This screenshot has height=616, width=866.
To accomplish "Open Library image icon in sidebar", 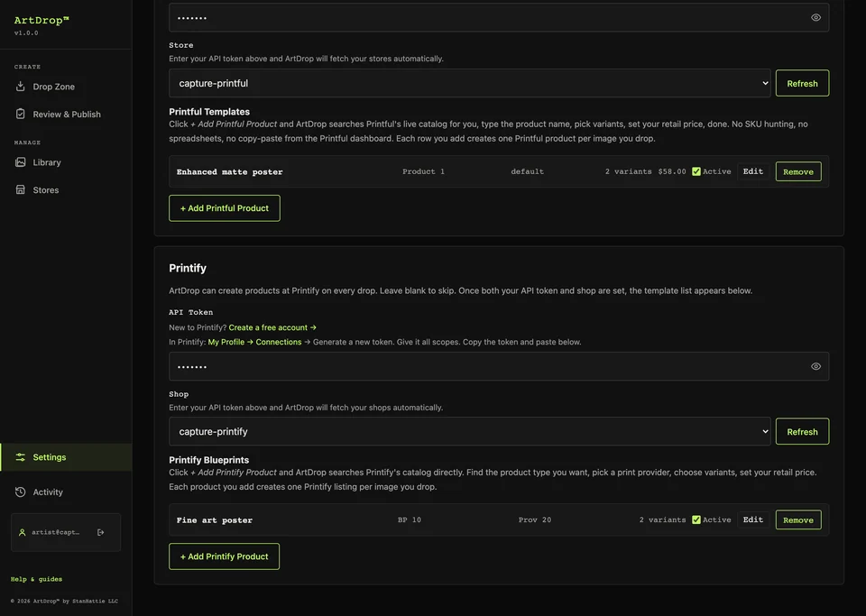I will click(21, 161).
